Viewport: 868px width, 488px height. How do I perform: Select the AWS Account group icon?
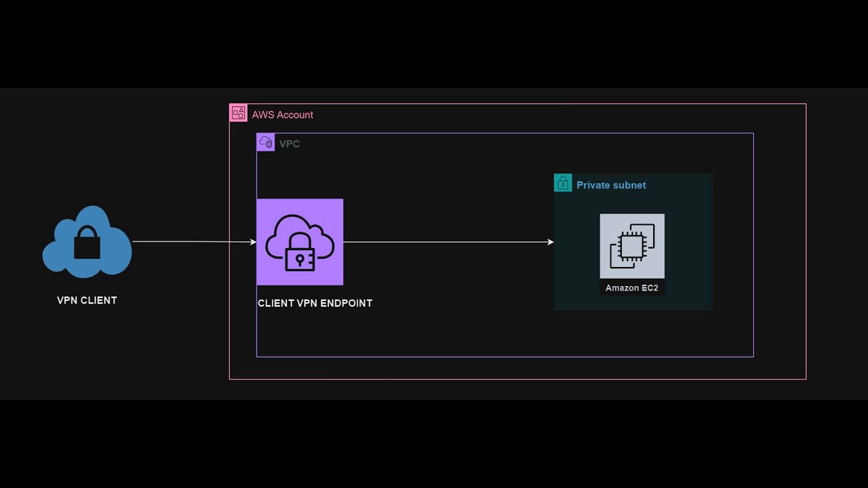click(x=238, y=113)
